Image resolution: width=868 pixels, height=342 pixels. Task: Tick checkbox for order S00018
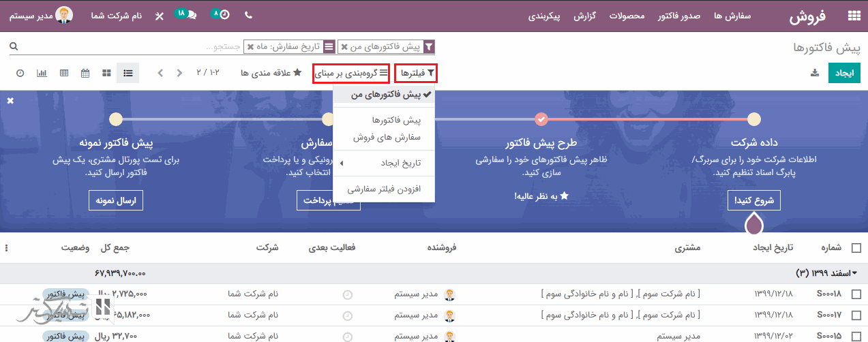[x=856, y=294]
